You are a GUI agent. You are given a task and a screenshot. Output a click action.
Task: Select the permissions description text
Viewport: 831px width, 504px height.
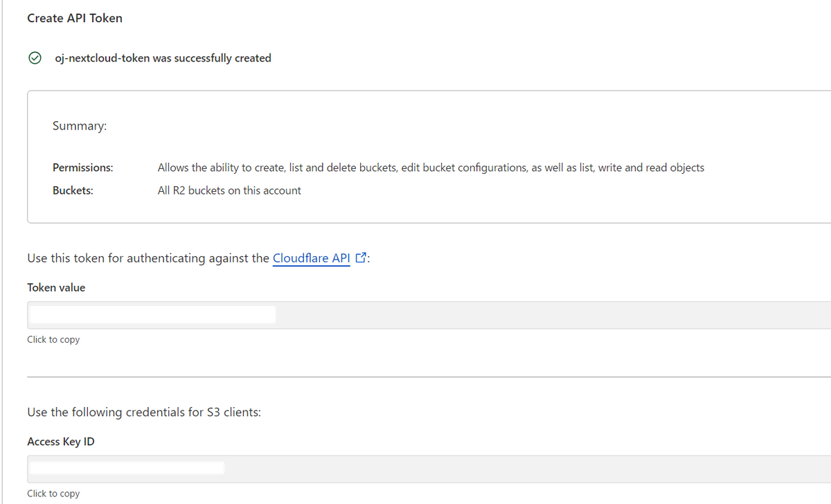(x=431, y=168)
